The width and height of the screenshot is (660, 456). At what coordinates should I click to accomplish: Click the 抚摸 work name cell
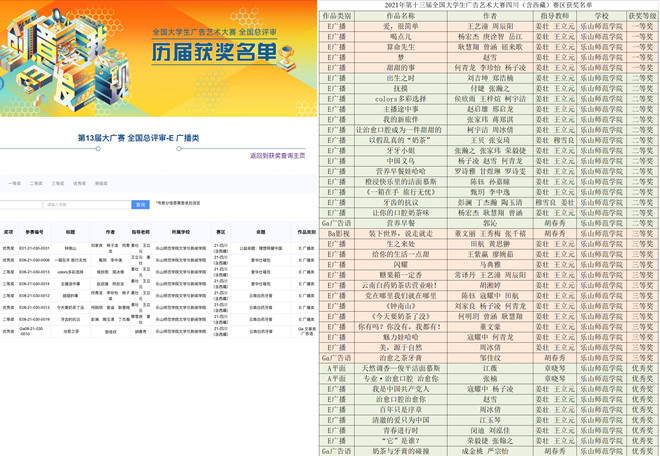pos(401,88)
